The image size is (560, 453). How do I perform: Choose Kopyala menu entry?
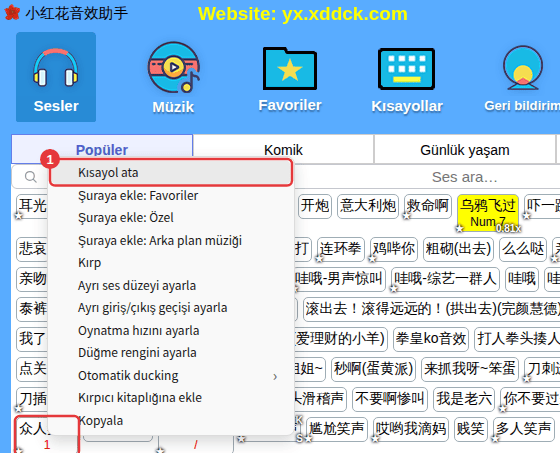(171, 420)
